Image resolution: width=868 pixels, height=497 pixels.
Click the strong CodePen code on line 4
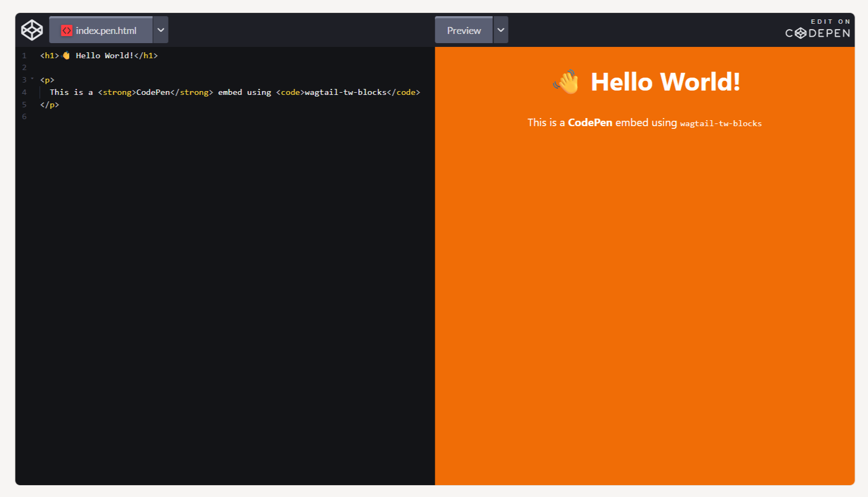(x=156, y=92)
